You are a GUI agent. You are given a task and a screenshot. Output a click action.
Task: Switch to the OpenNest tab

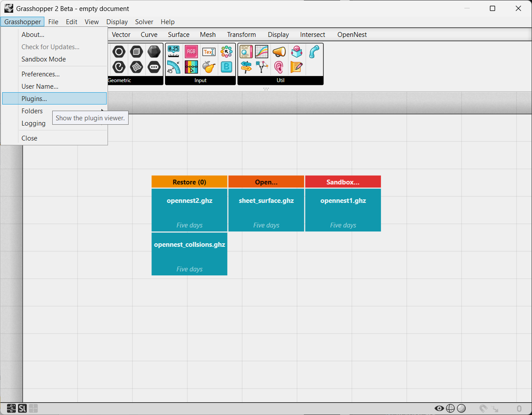pos(352,35)
